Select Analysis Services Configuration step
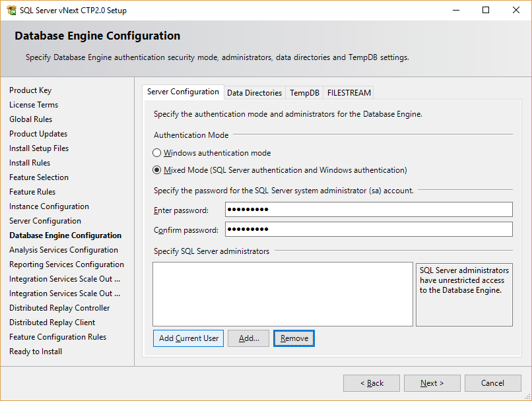 63,250
